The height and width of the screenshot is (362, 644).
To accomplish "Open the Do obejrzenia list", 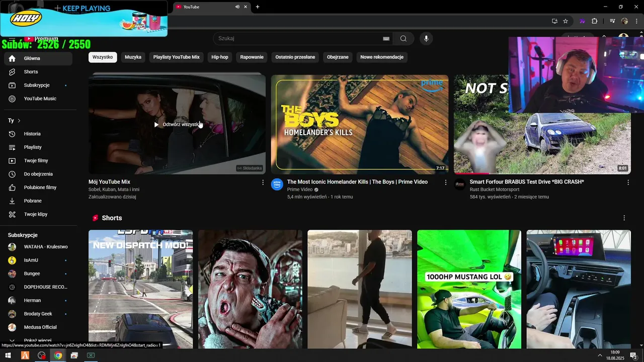I will pyautogui.click(x=38, y=174).
